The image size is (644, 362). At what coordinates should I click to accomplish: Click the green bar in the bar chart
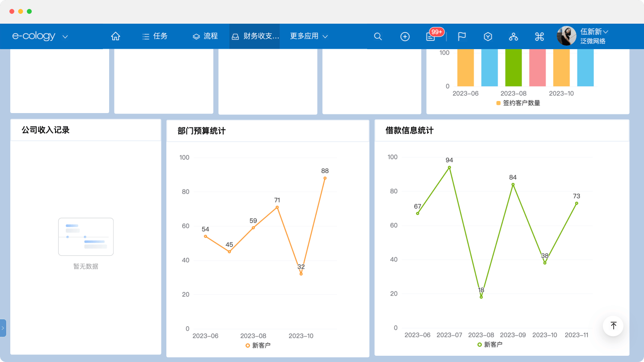513,67
